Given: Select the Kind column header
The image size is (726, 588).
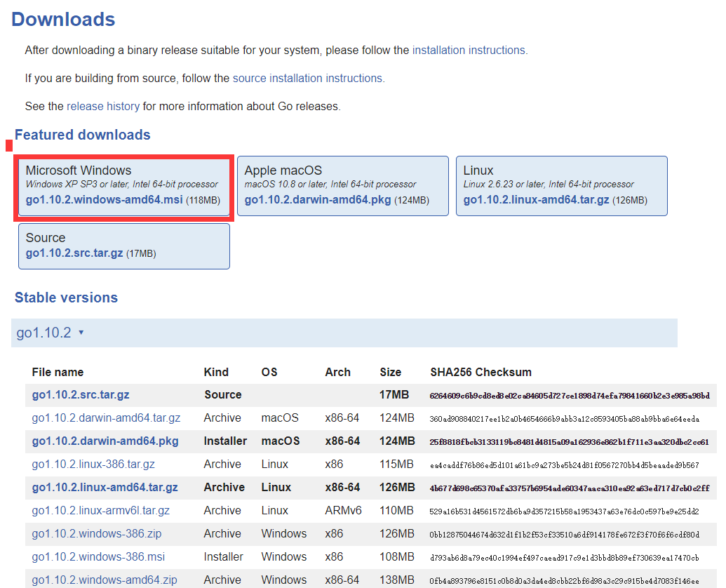Looking at the screenshot, I should [x=216, y=373].
